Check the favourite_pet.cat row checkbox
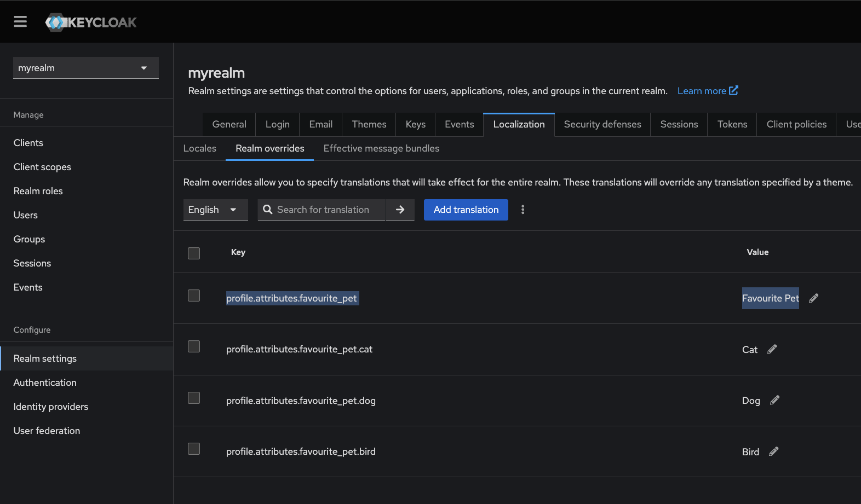 (x=194, y=347)
